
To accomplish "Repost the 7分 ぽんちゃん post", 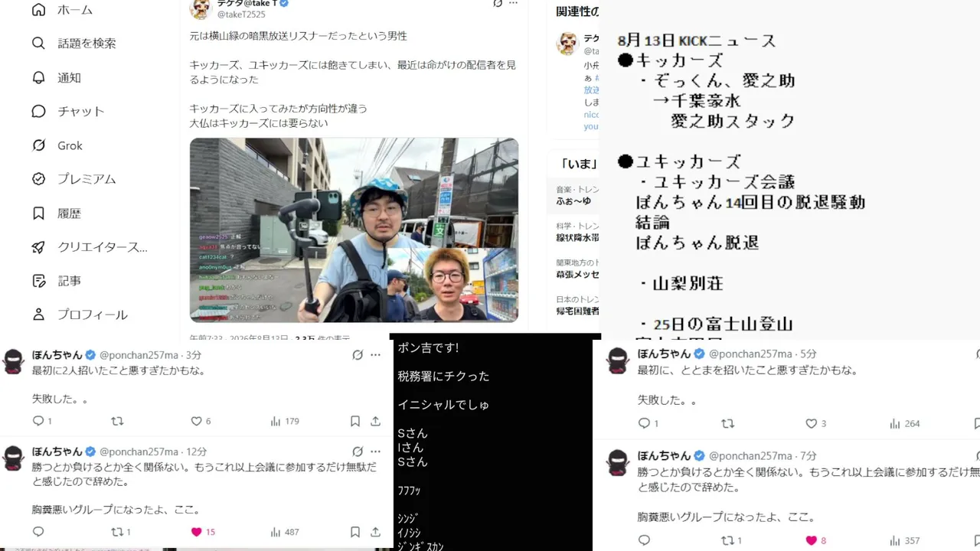I will pos(728,540).
